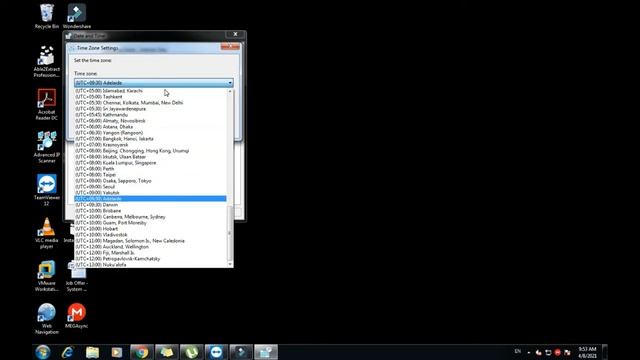The width and height of the screenshot is (640, 360).
Task: Open Windows Media Player taskbar icon
Action: pyautogui.click(x=117, y=352)
